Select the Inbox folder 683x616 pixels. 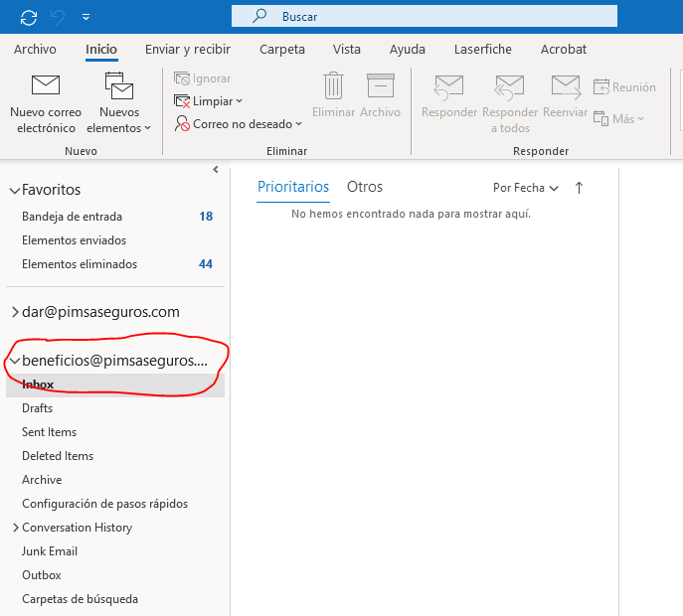[x=115, y=385]
